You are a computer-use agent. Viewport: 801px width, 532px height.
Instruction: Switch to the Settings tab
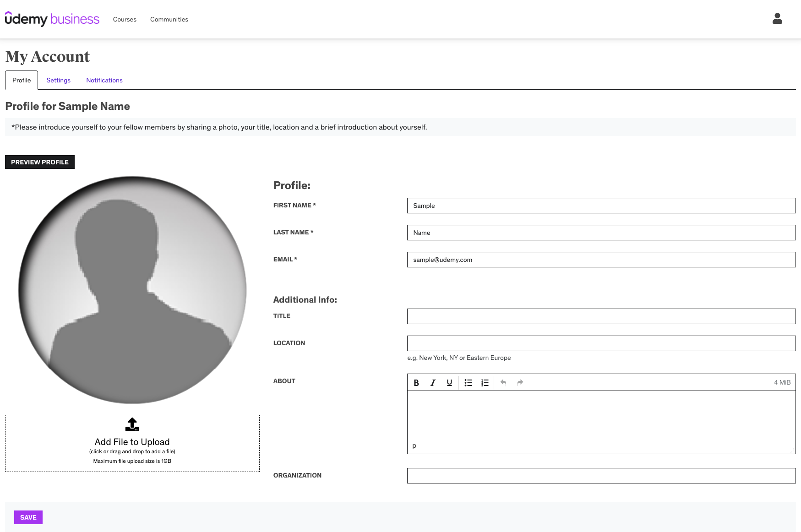pyautogui.click(x=58, y=80)
